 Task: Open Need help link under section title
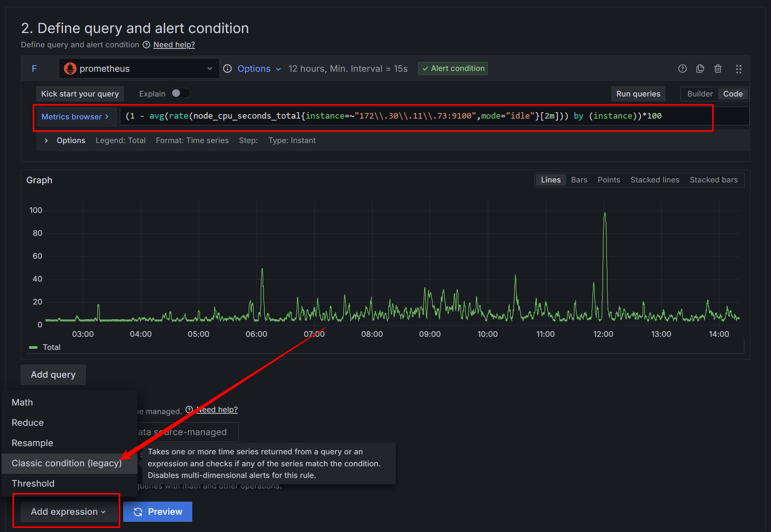point(174,45)
